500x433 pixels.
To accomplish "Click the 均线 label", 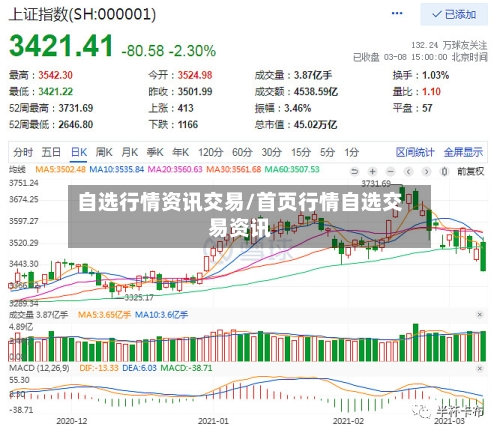I will click(x=17, y=169).
